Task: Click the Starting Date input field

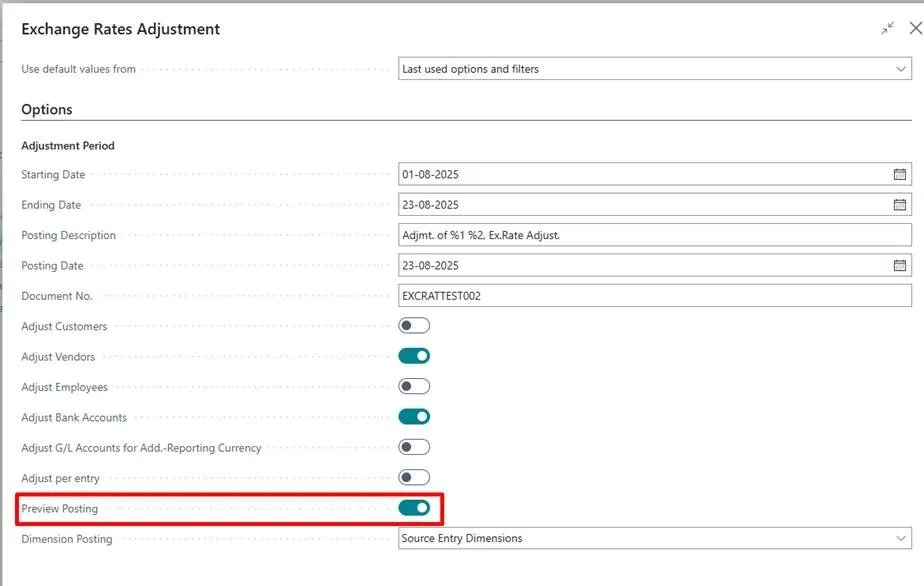Action: pyautogui.click(x=640, y=175)
